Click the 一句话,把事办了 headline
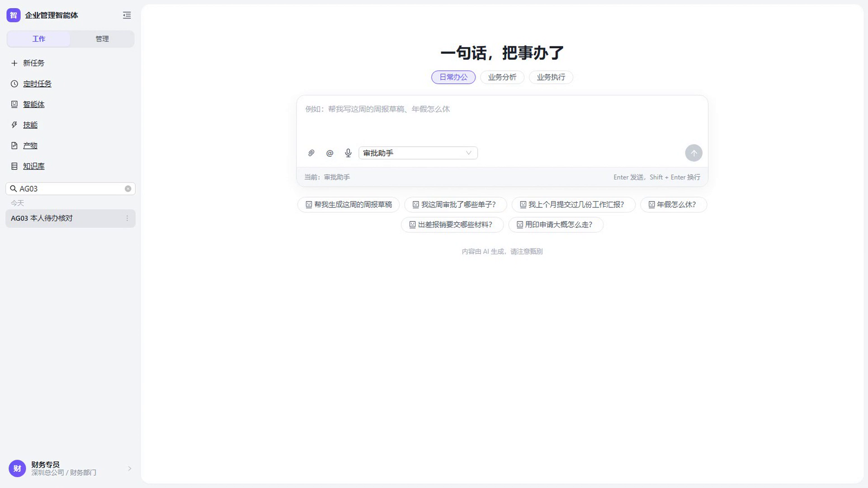The width and height of the screenshot is (868, 488). tap(502, 53)
